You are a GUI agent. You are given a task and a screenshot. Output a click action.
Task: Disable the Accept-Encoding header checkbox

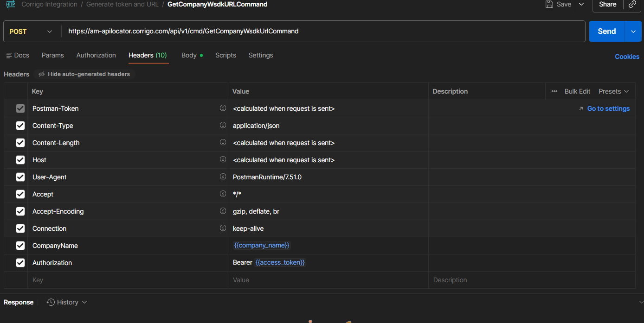20,211
